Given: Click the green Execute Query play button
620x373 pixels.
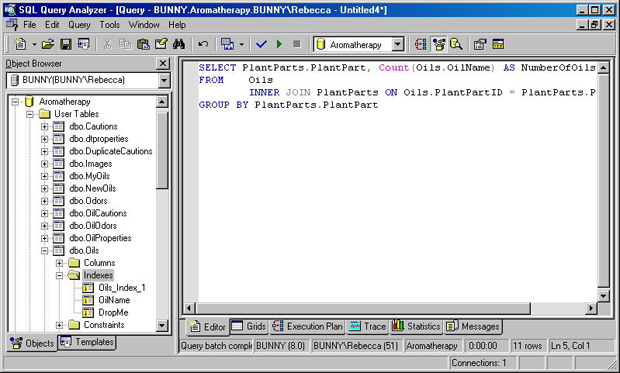Looking at the screenshot, I should 279,44.
